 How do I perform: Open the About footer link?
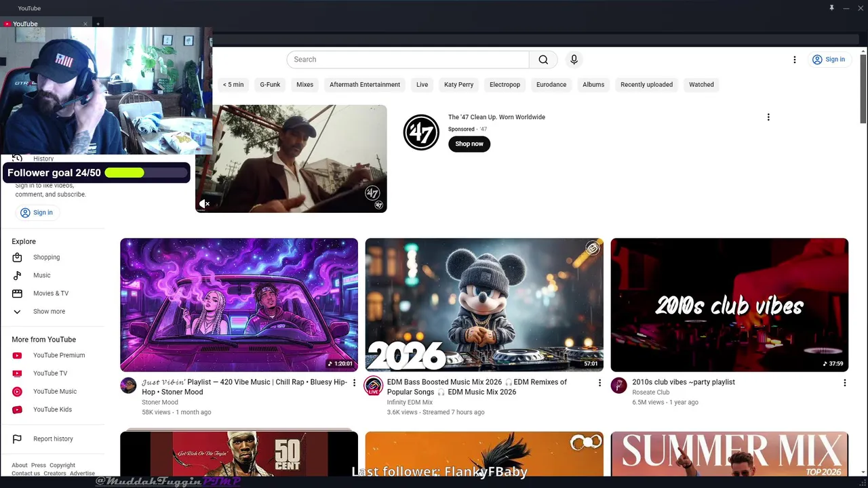pyautogui.click(x=20, y=466)
